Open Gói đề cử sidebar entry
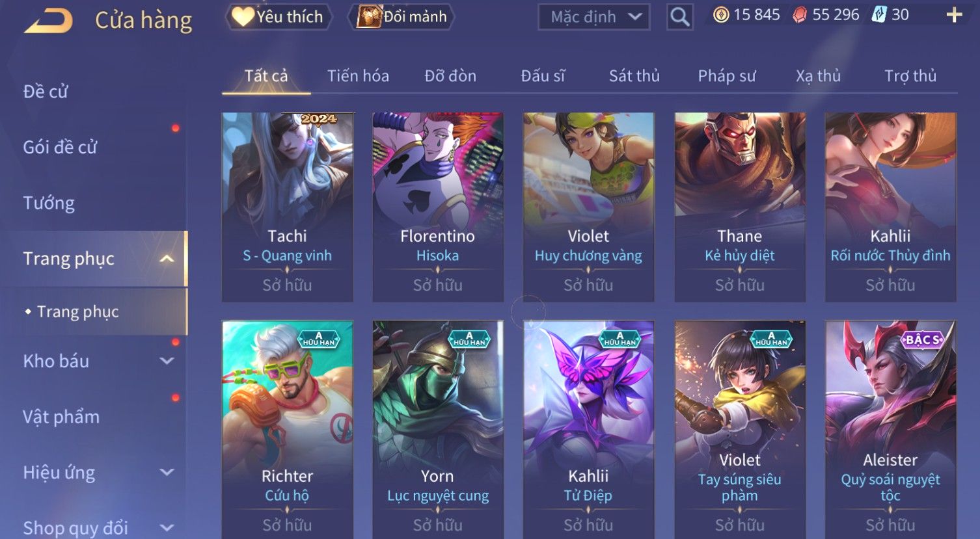Screen dimensions: 980x539 pos(60,148)
